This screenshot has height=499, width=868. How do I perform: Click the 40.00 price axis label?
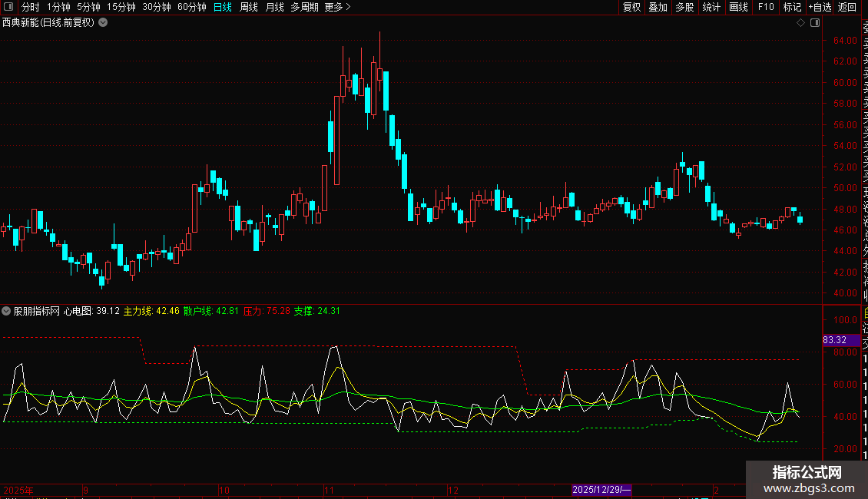845,292
